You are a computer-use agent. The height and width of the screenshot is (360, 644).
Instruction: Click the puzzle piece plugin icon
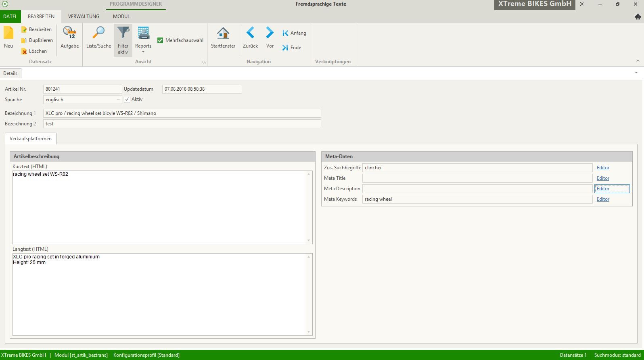tap(638, 17)
